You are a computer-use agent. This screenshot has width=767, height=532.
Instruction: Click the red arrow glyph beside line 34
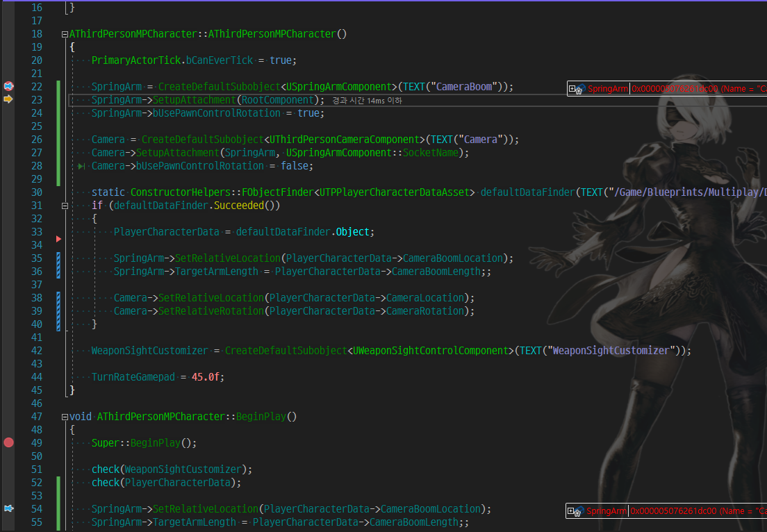pos(58,238)
